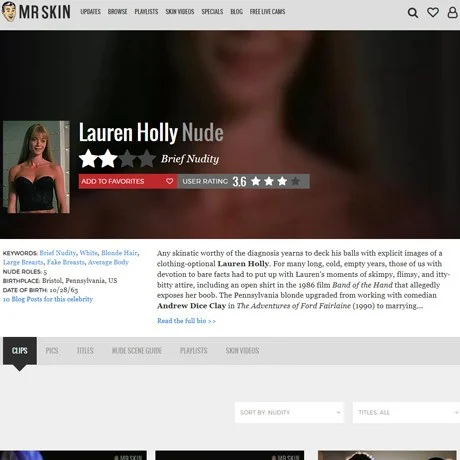Click birthplace Bristol, Pennsylvania, US text

click(x=80, y=280)
